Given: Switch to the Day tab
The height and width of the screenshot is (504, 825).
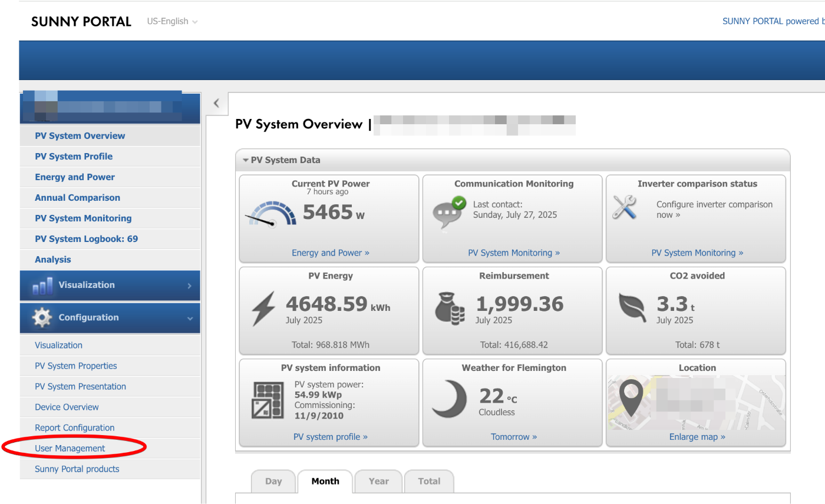Looking at the screenshot, I should point(273,481).
